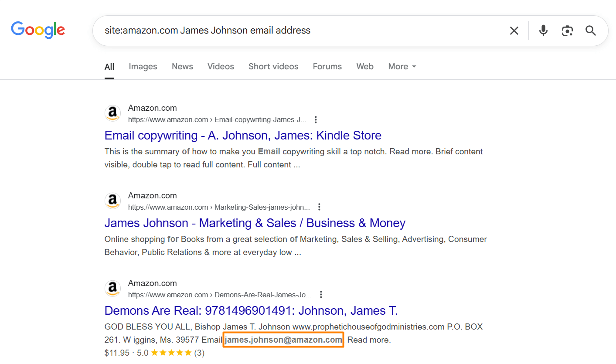The width and height of the screenshot is (616, 364).
Task: Click the Google logo
Action: [x=38, y=30]
